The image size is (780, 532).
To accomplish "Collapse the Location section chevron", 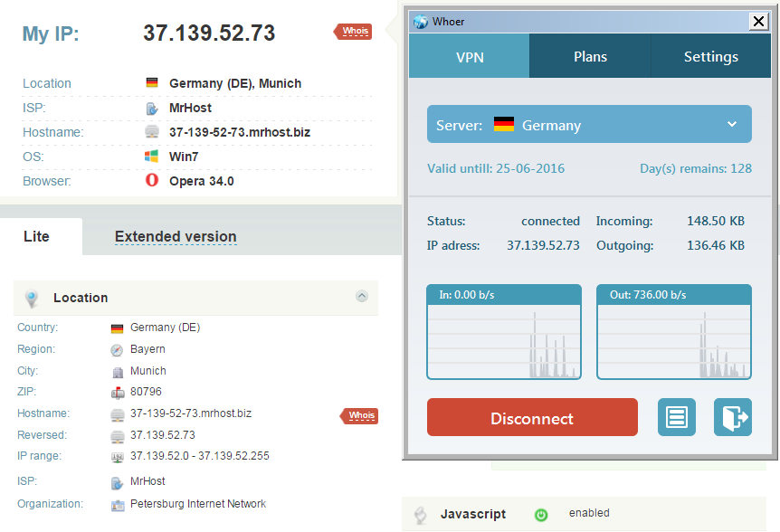I will [362, 297].
